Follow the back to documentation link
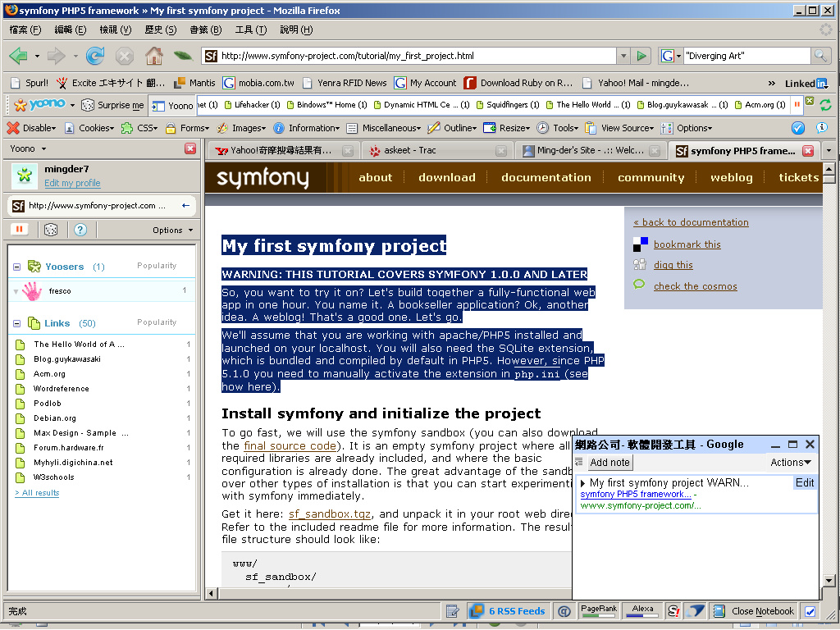 (x=691, y=222)
